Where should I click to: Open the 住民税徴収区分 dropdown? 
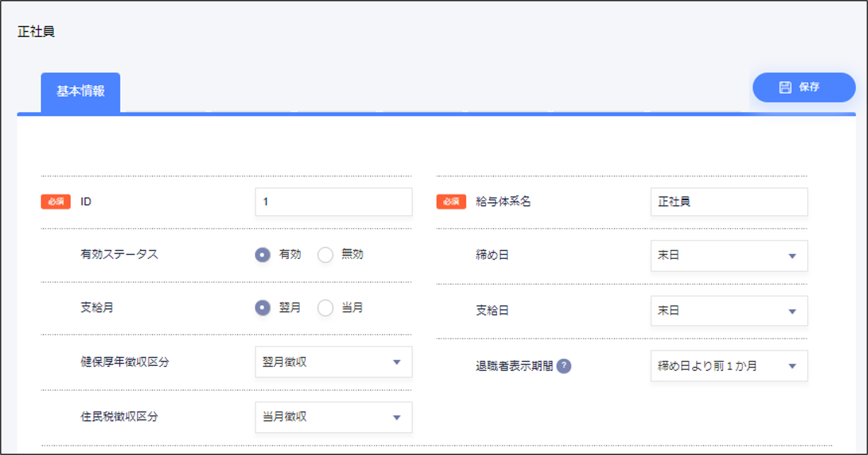[x=333, y=417]
